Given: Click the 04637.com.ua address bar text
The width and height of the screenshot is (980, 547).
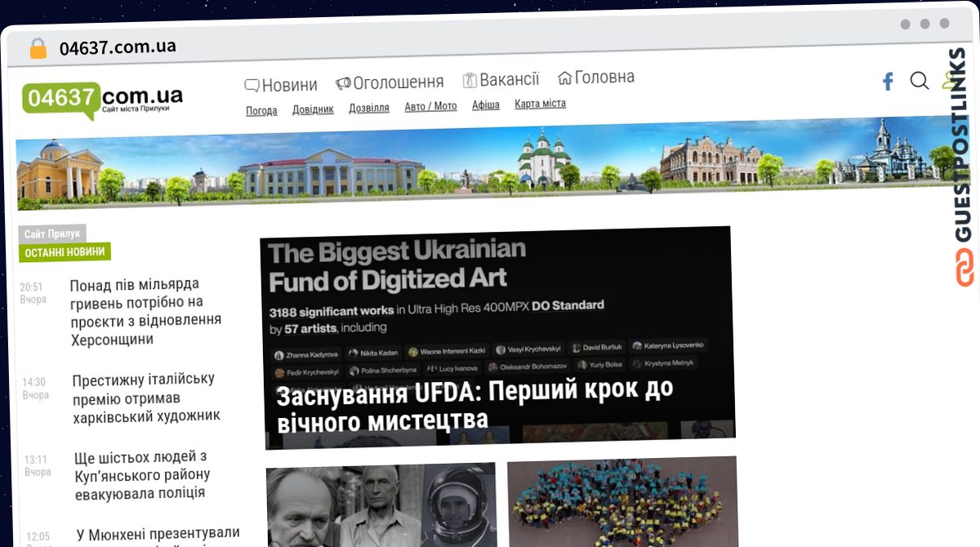Looking at the screenshot, I should (x=118, y=47).
